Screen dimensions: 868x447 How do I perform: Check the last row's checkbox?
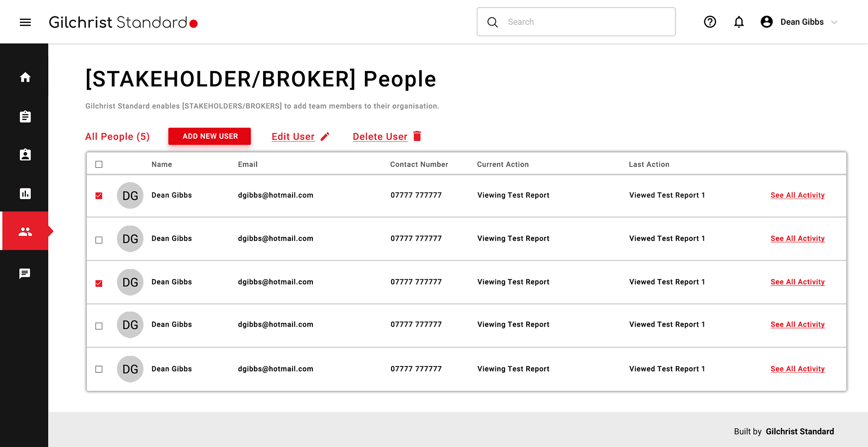(99, 369)
